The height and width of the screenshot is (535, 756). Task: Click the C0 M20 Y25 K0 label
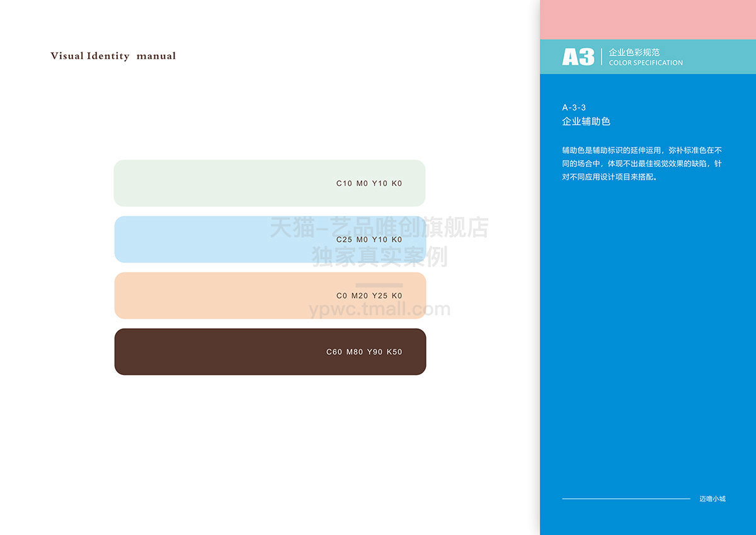pyautogui.click(x=369, y=296)
